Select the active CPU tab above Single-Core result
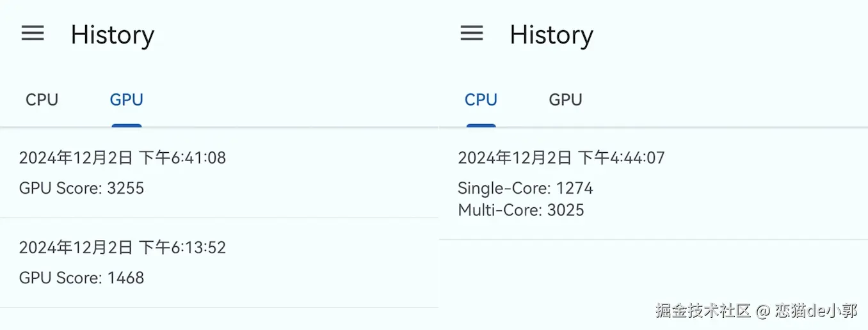The image size is (868, 330). point(481,100)
